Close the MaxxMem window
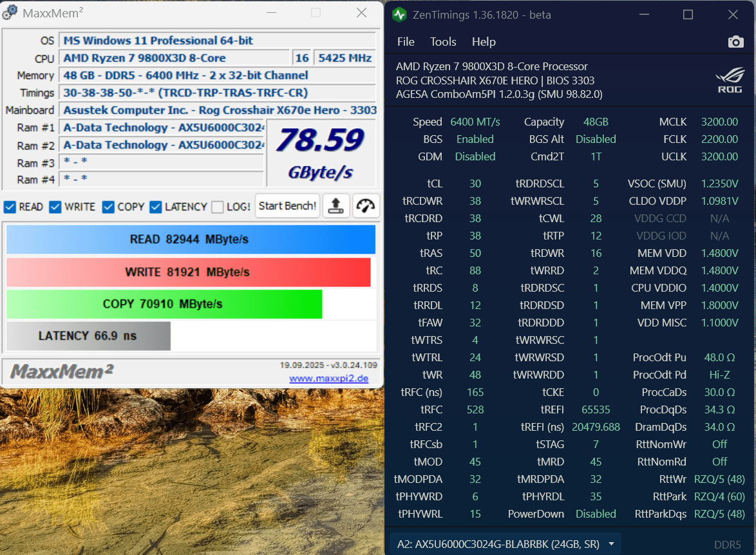Viewport: 756px width, 555px height. [362, 13]
